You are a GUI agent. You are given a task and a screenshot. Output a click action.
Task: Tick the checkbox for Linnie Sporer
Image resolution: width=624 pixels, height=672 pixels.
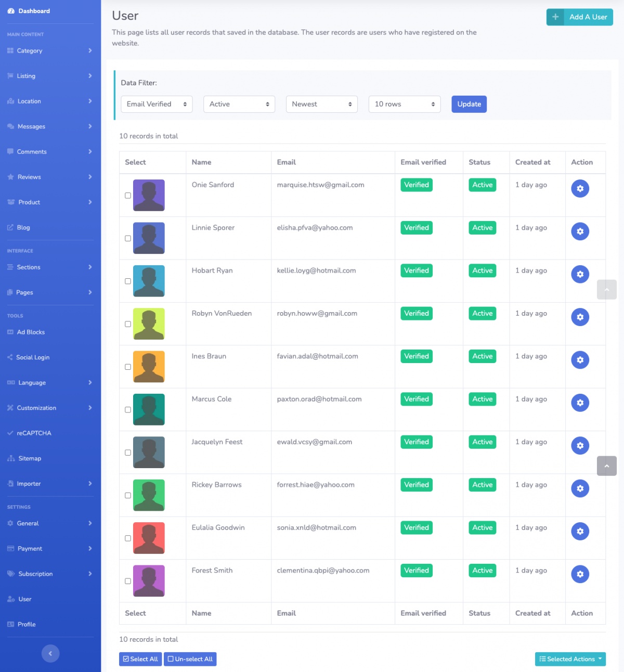[128, 238]
